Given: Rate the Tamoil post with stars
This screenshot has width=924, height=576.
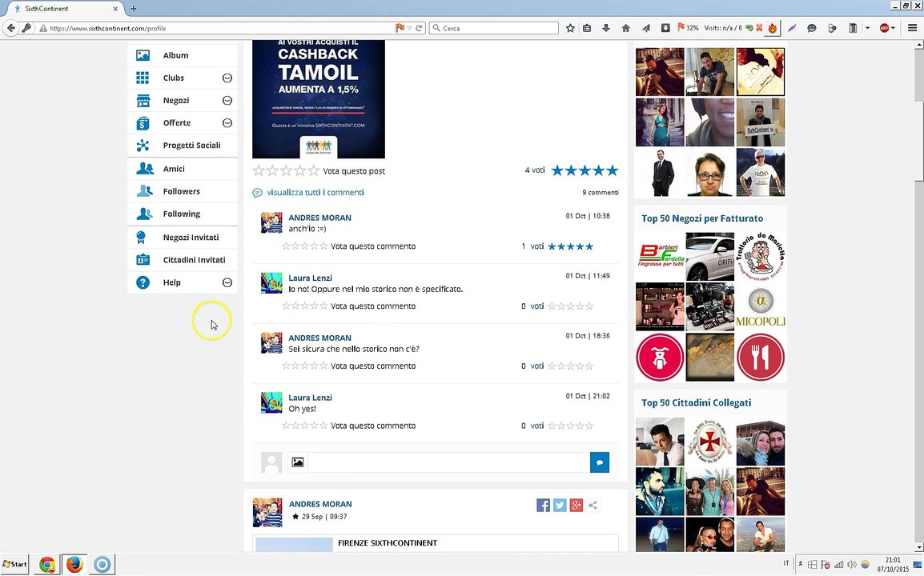Looking at the screenshot, I should pyautogui.click(x=286, y=170).
